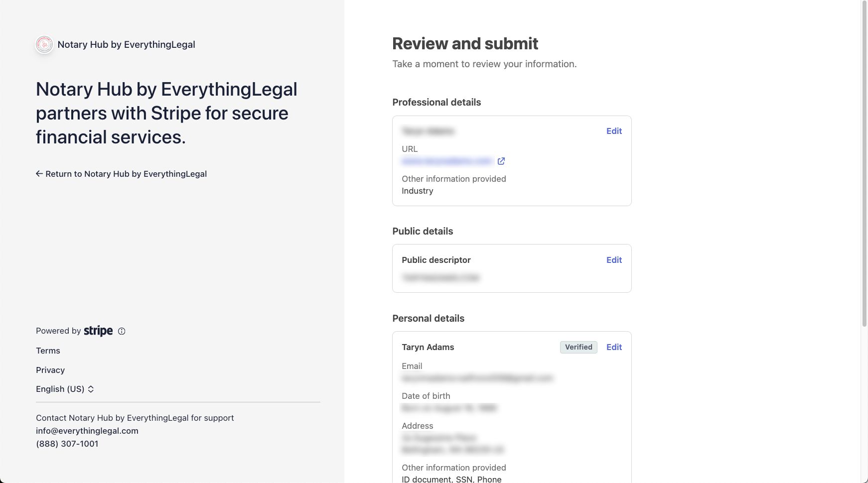The height and width of the screenshot is (483, 868).
Task: Open the Terms link
Action: [x=48, y=351]
